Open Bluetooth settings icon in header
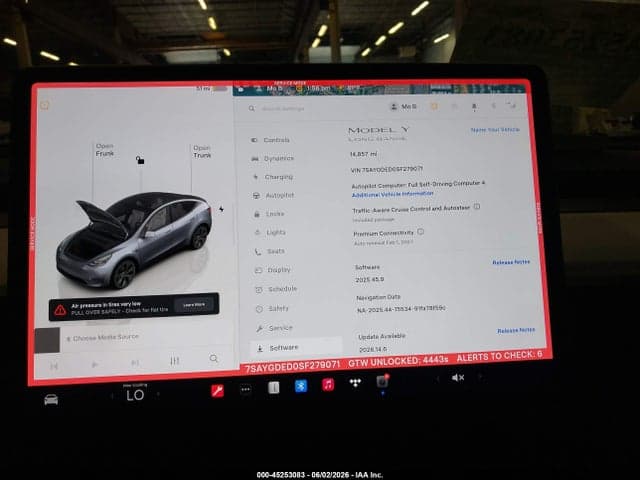The height and width of the screenshot is (480, 640). click(x=493, y=106)
